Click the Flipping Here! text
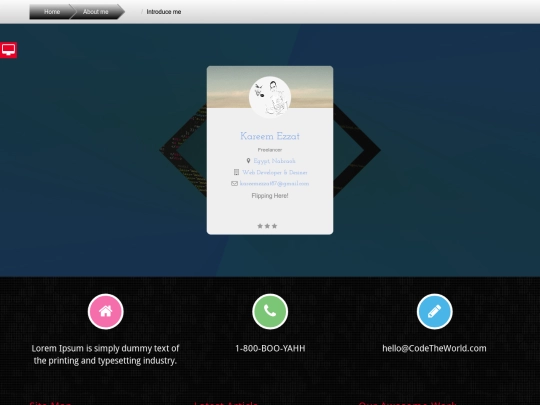This screenshot has width=540, height=405. click(270, 196)
